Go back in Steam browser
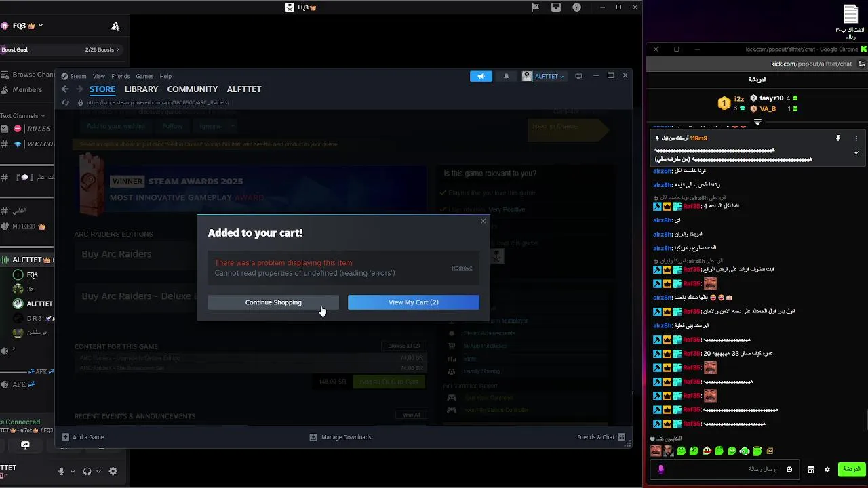 pos(65,89)
